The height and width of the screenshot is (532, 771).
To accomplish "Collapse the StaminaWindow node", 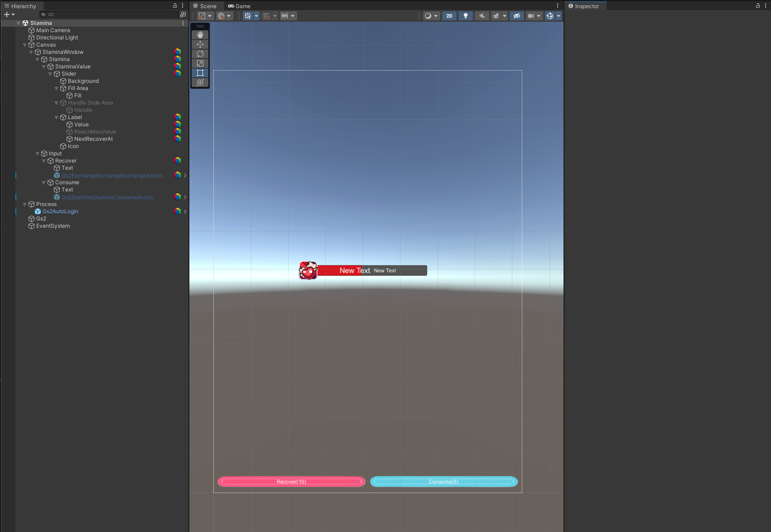I will 31,52.
